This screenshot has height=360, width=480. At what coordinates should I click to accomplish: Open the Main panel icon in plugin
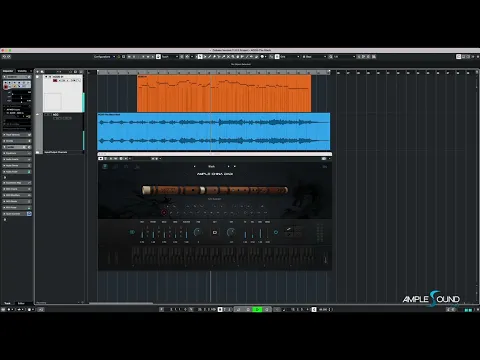105,166
